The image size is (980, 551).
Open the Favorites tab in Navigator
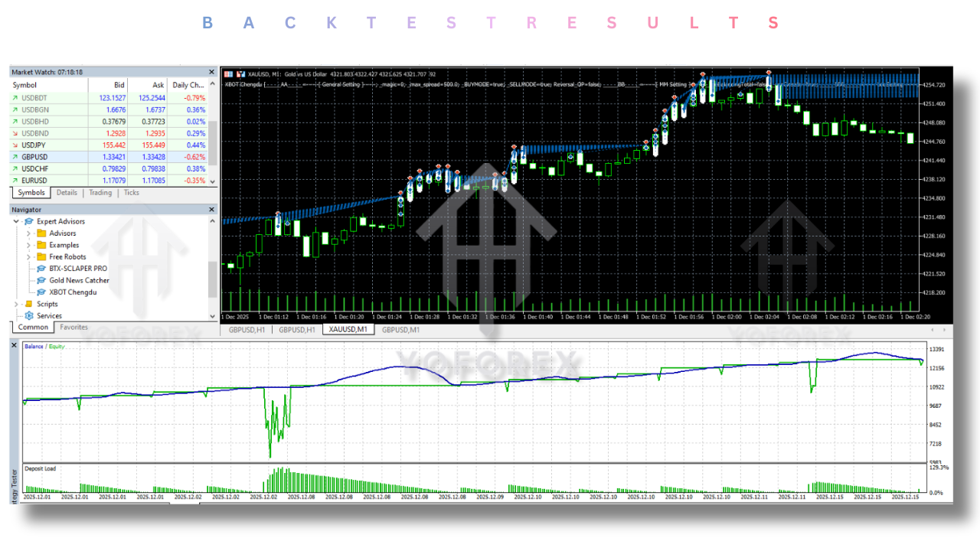74,327
